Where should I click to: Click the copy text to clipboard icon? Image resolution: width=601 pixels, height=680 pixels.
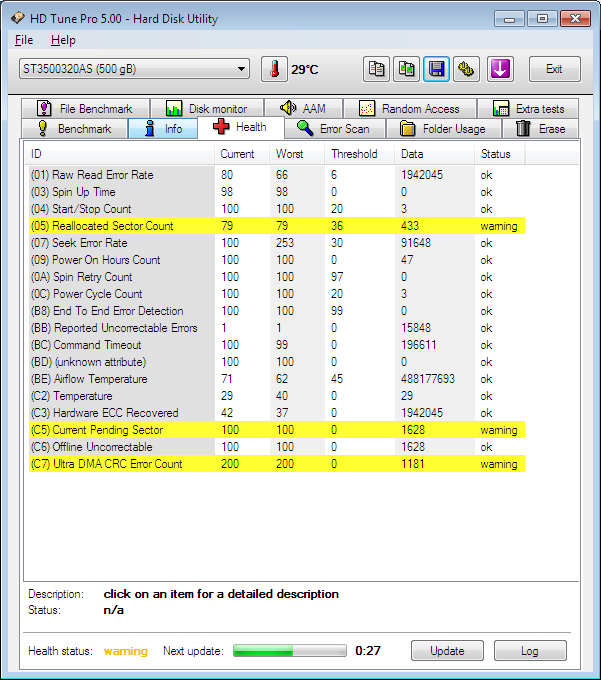(x=376, y=69)
